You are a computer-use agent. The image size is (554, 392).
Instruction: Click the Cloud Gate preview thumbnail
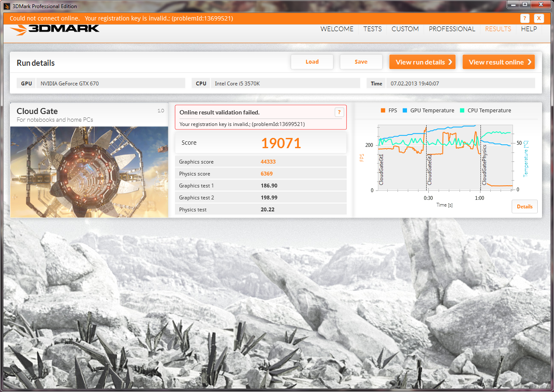click(89, 172)
